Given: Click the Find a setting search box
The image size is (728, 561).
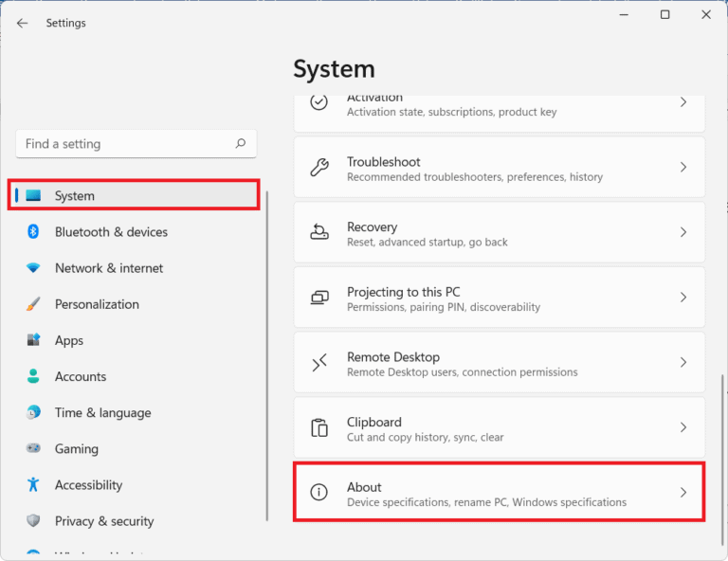Looking at the screenshot, I should (136, 143).
